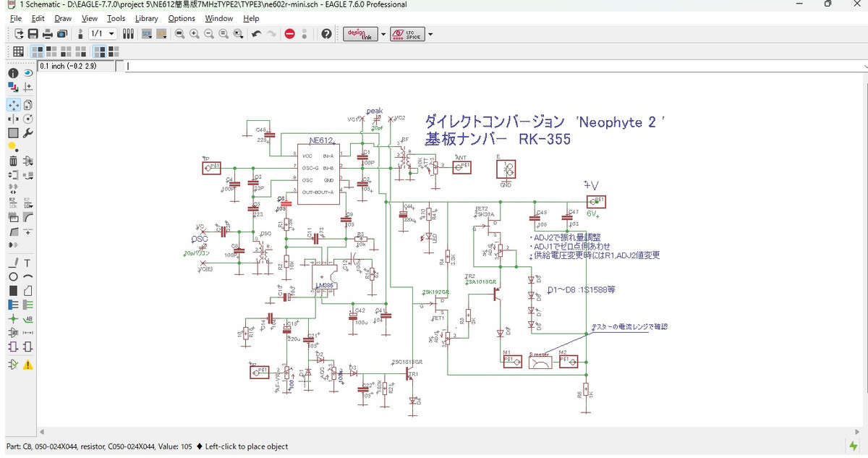The width and height of the screenshot is (868, 458).
Task: Run the ERC warning triangle tool
Action: [x=28, y=365]
